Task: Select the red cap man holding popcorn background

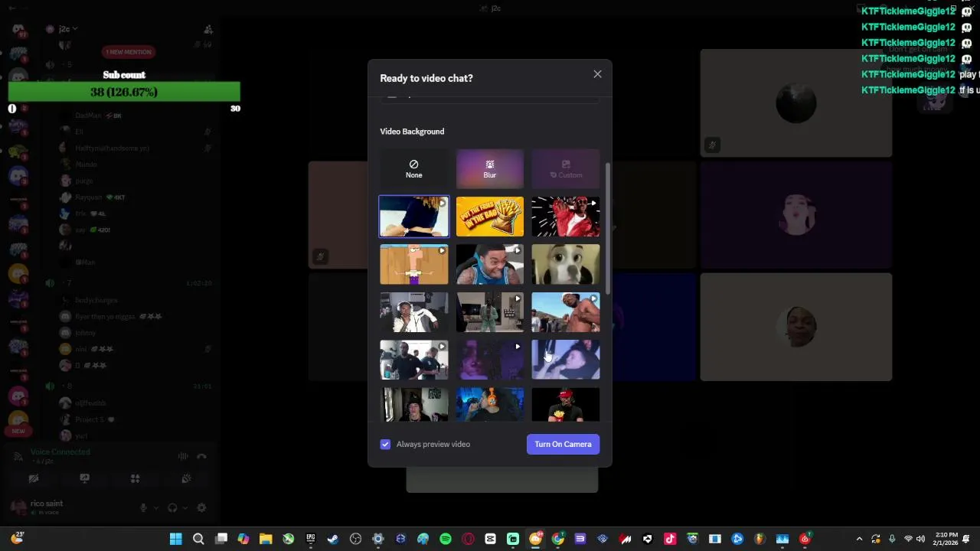Action: pyautogui.click(x=566, y=404)
